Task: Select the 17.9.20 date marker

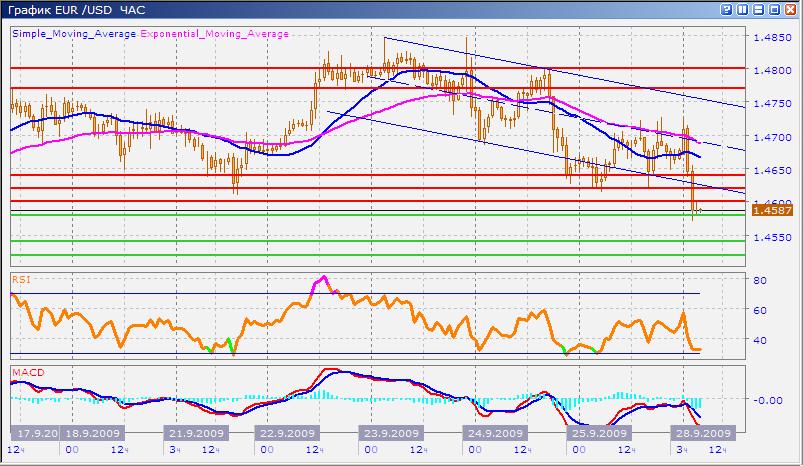Action: click(x=36, y=434)
